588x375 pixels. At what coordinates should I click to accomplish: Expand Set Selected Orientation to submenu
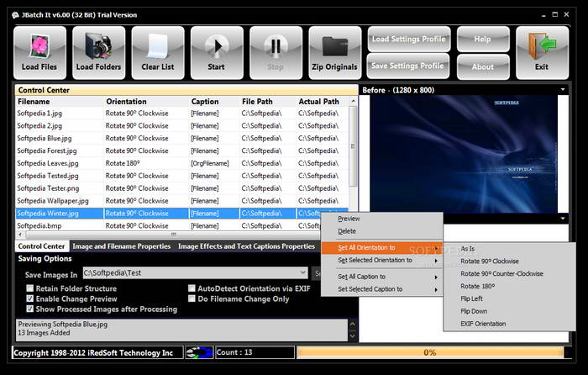click(381, 260)
